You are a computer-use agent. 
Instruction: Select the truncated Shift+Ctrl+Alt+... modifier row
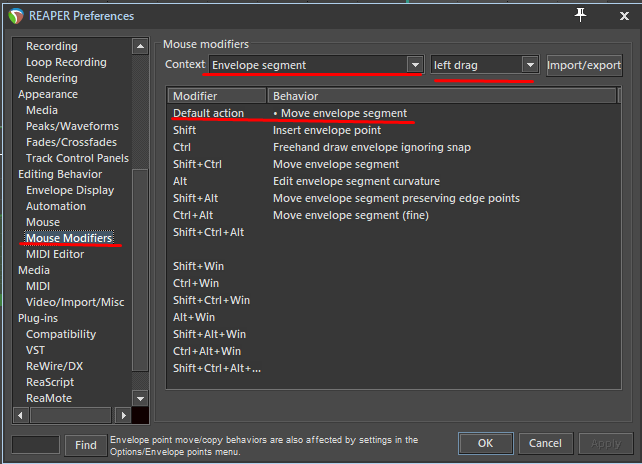pos(393,368)
